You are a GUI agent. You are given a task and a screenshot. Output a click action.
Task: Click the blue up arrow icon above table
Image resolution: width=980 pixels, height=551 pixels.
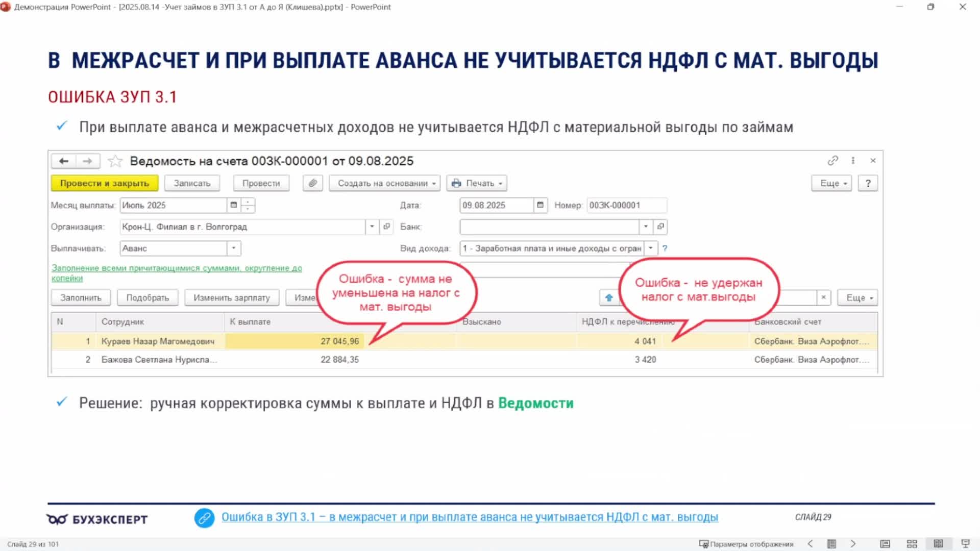[x=609, y=297]
